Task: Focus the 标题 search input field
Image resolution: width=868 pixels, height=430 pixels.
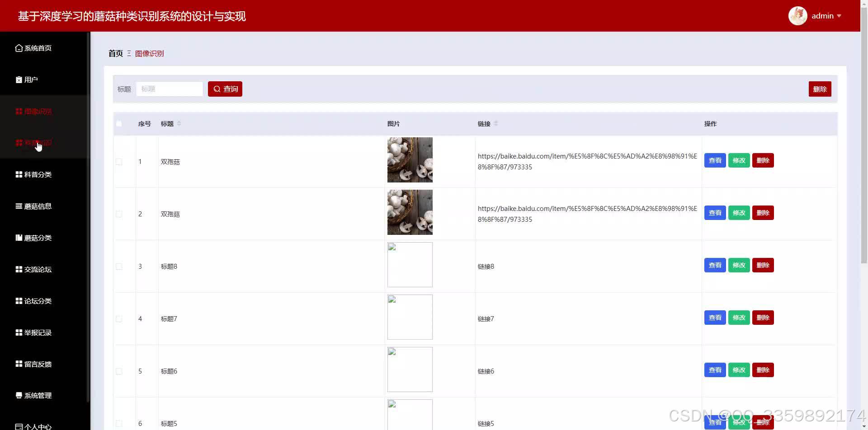Action: tap(170, 89)
